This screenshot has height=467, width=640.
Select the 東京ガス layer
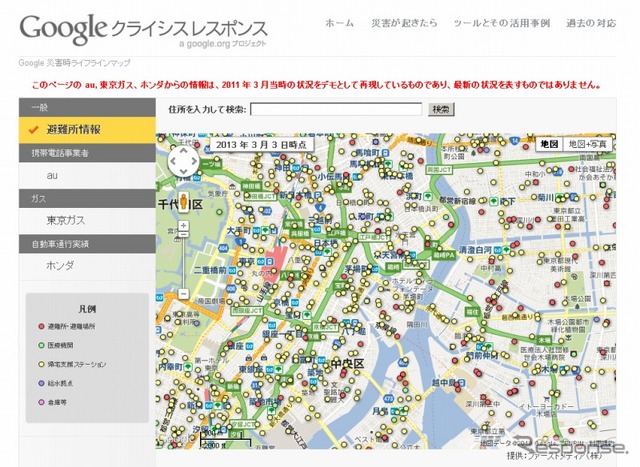click(87, 221)
